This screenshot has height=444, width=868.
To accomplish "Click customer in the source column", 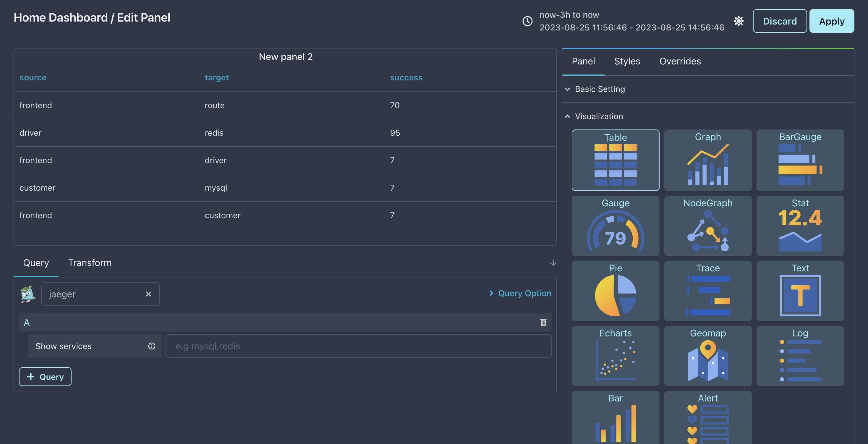I will click(38, 188).
